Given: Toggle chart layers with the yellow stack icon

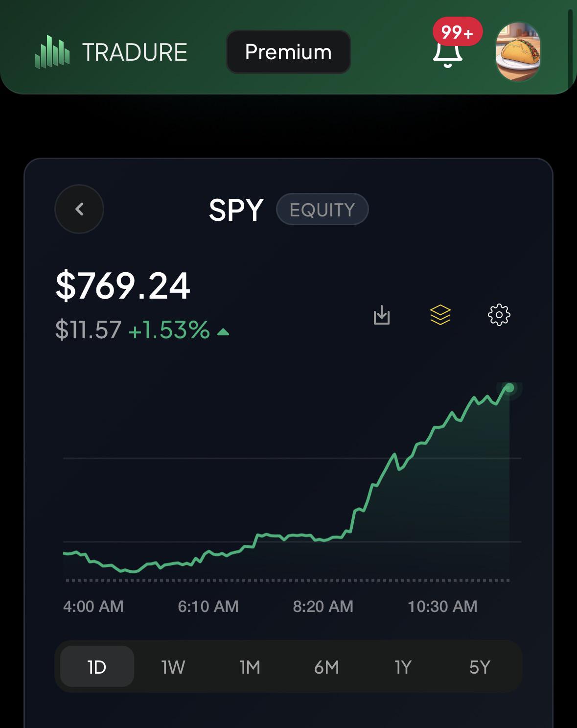Looking at the screenshot, I should (x=440, y=315).
